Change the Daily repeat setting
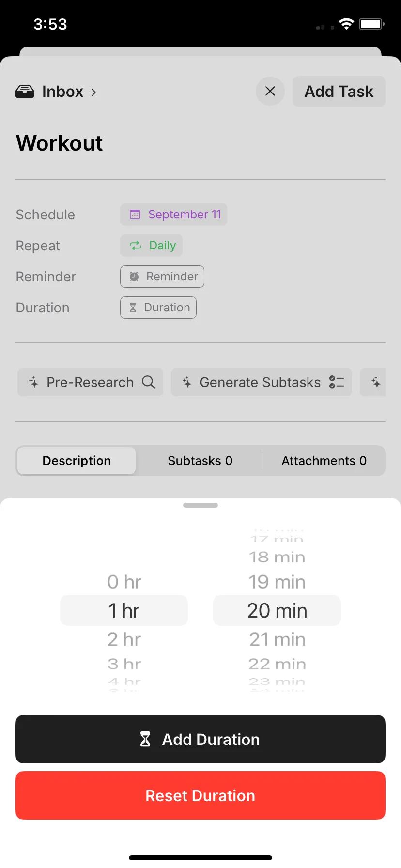 click(x=151, y=246)
